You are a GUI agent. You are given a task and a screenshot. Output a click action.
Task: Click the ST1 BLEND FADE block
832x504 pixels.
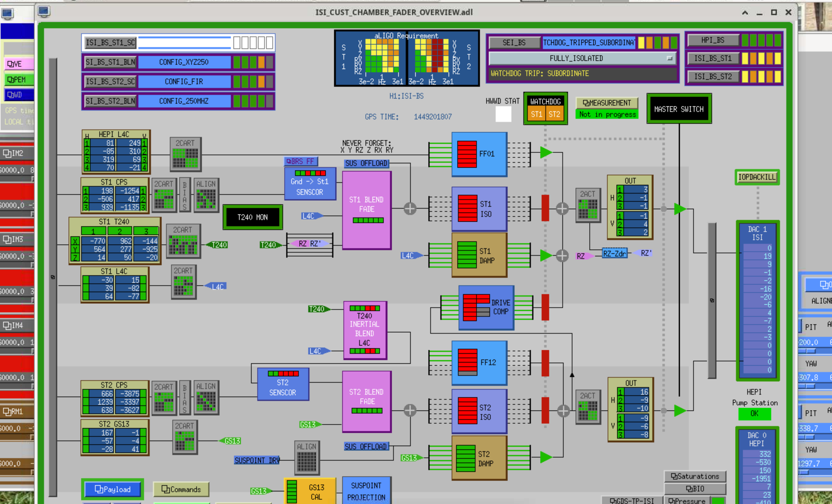click(x=367, y=209)
